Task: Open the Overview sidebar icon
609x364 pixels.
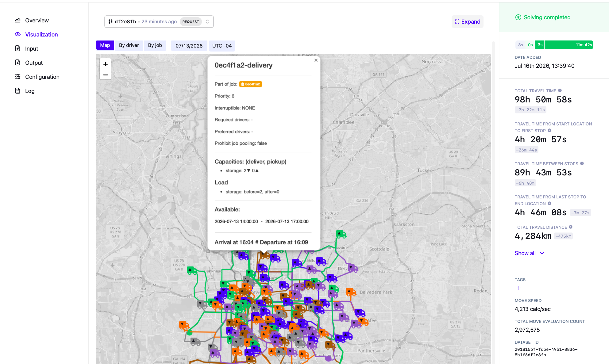Action: tap(18, 20)
